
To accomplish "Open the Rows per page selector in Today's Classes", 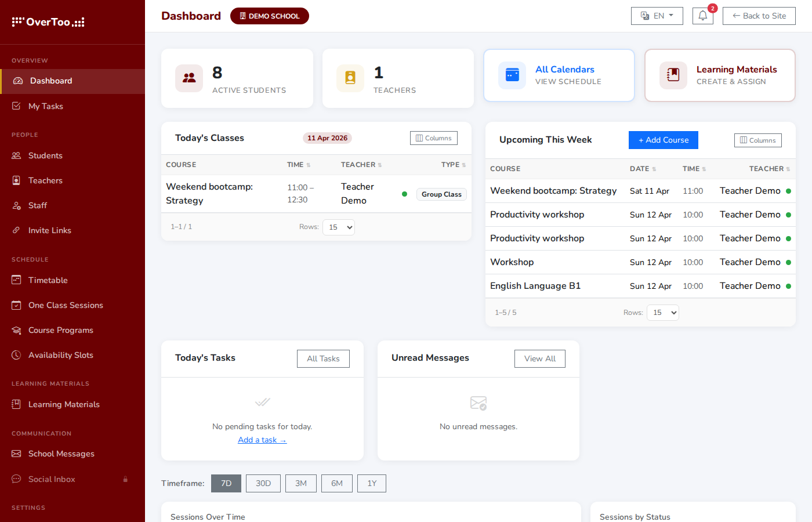I will (338, 227).
